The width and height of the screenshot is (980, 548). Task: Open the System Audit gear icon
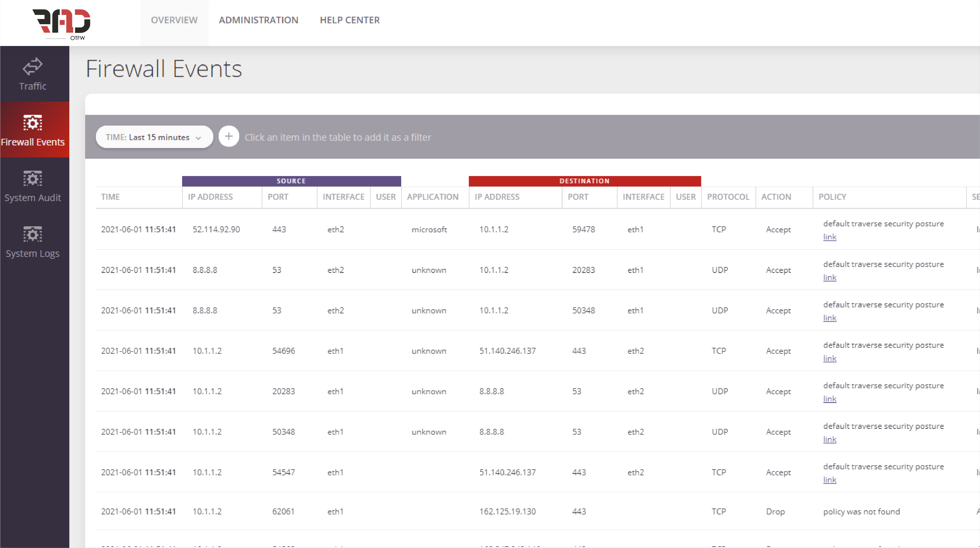pos(33,178)
